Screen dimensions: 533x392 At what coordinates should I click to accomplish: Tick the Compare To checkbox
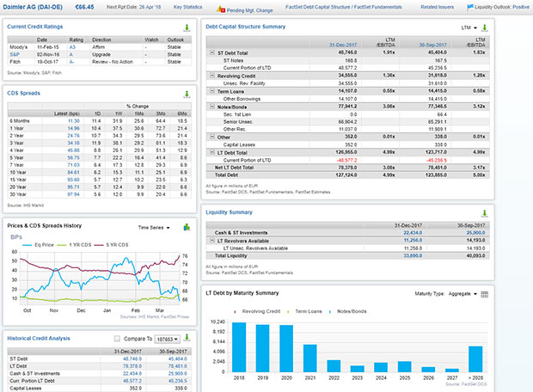coord(117,339)
